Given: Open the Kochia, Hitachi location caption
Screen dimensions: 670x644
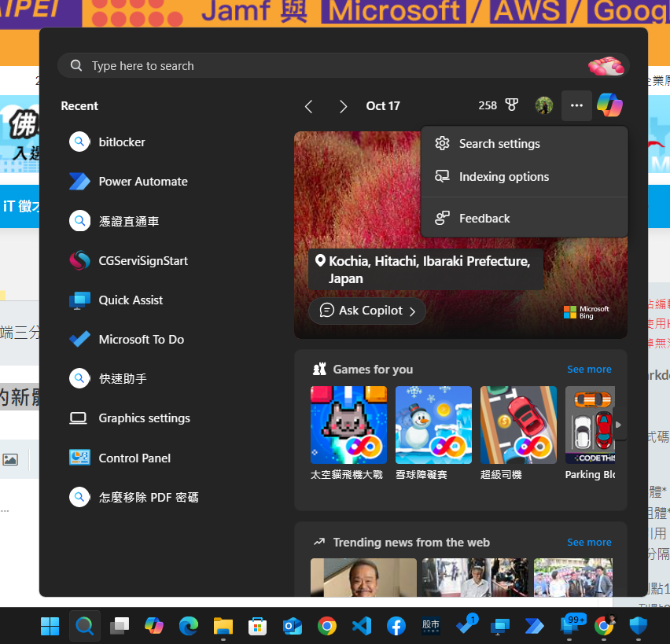Looking at the screenshot, I should (425, 270).
